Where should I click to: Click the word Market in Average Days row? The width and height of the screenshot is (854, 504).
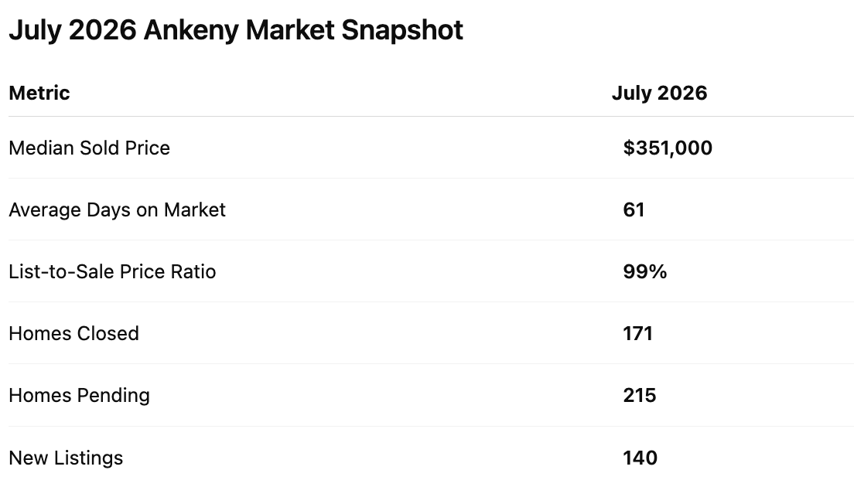point(194,210)
